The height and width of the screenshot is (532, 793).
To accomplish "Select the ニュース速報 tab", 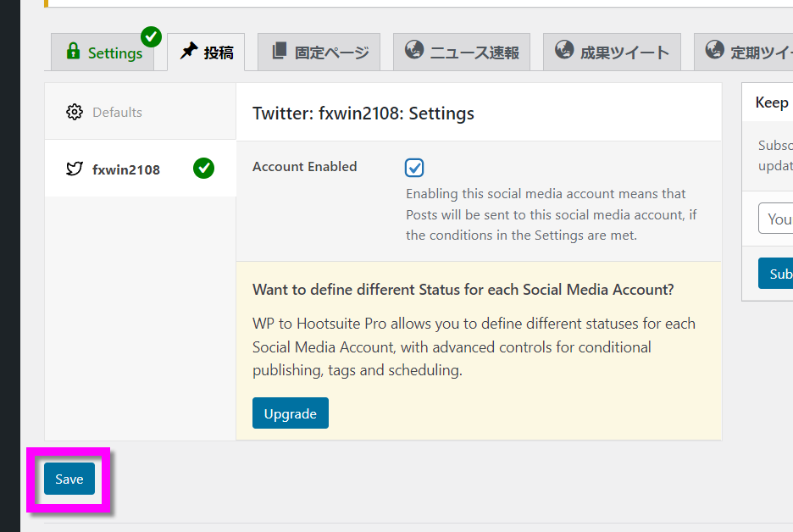I will click(x=462, y=52).
